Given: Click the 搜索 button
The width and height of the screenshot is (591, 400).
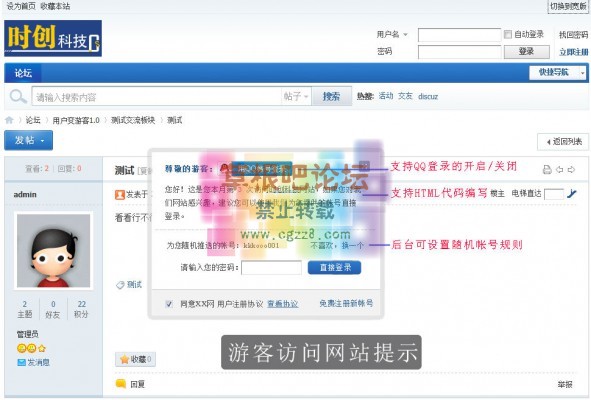Looking at the screenshot, I should (x=332, y=97).
